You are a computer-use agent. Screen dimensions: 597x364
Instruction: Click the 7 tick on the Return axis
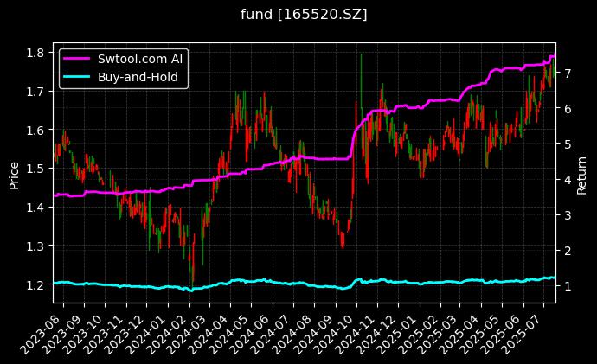tap(567, 73)
